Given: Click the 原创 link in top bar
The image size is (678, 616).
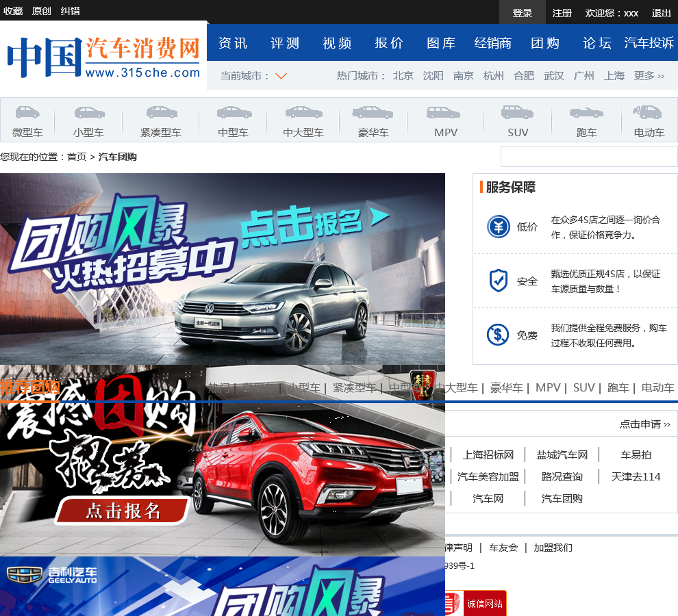Looking at the screenshot, I should 42,11.
